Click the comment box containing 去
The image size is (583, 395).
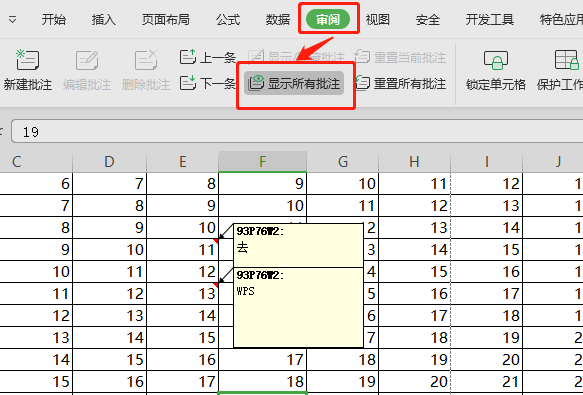tap(298, 245)
